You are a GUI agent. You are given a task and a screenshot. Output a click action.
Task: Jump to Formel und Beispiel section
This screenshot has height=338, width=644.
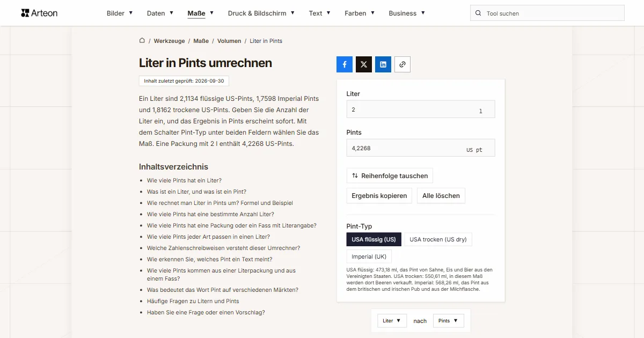coord(220,203)
